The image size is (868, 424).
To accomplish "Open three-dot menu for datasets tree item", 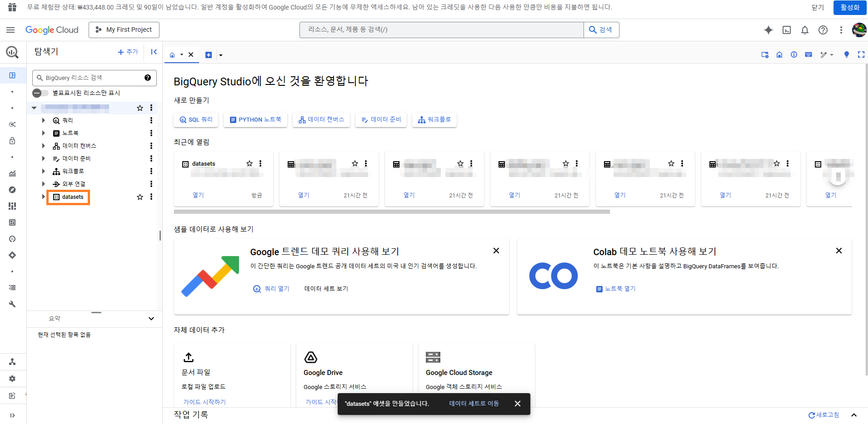I will (151, 197).
